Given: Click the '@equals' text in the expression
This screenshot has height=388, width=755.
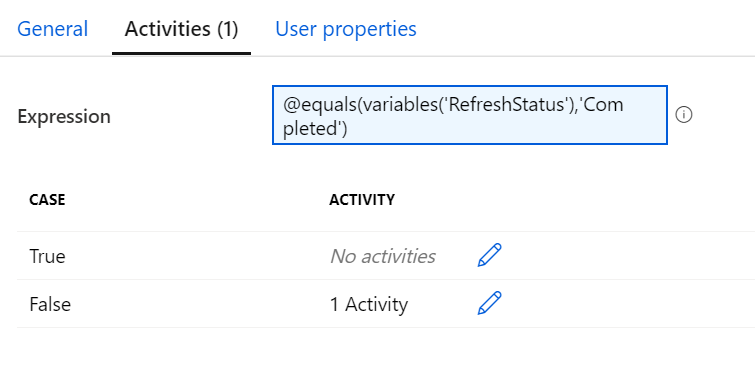Looking at the screenshot, I should [x=320, y=104].
